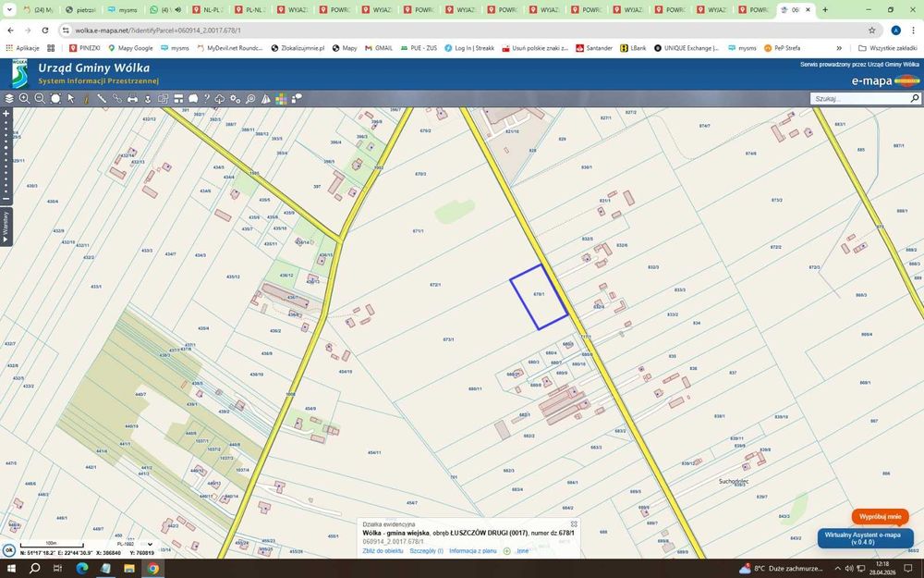The height and width of the screenshot is (578, 924).
Task: Show more bookmarks with double chevron
Action: 839,48
